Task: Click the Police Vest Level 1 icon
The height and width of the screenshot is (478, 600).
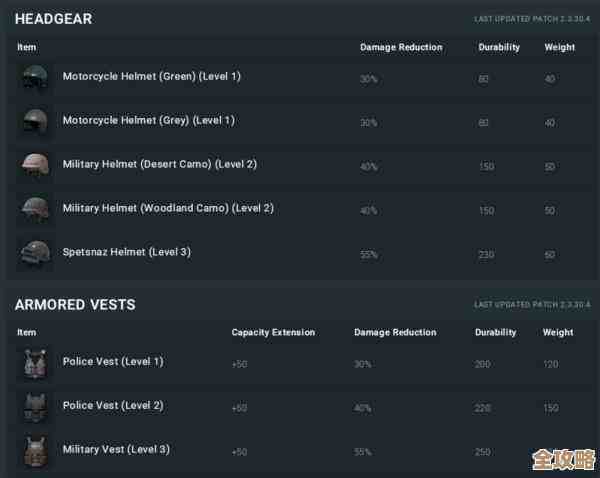Action: pyautogui.click(x=34, y=363)
